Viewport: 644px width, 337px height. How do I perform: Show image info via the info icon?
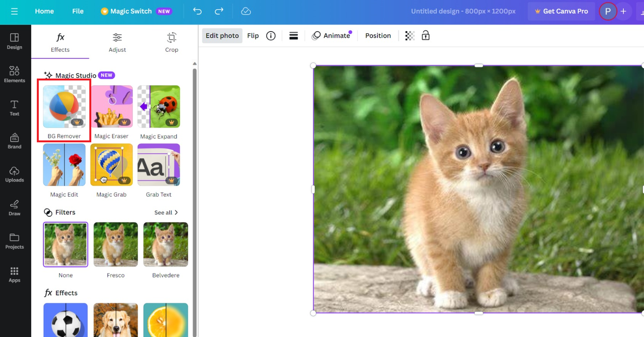pos(271,36)
